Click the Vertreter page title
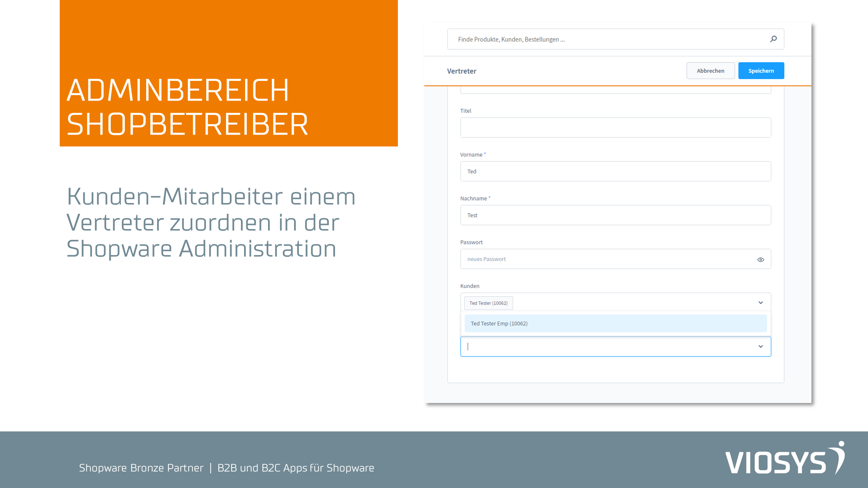The height and width of the screenshot is (488, 868). [461, 71]
